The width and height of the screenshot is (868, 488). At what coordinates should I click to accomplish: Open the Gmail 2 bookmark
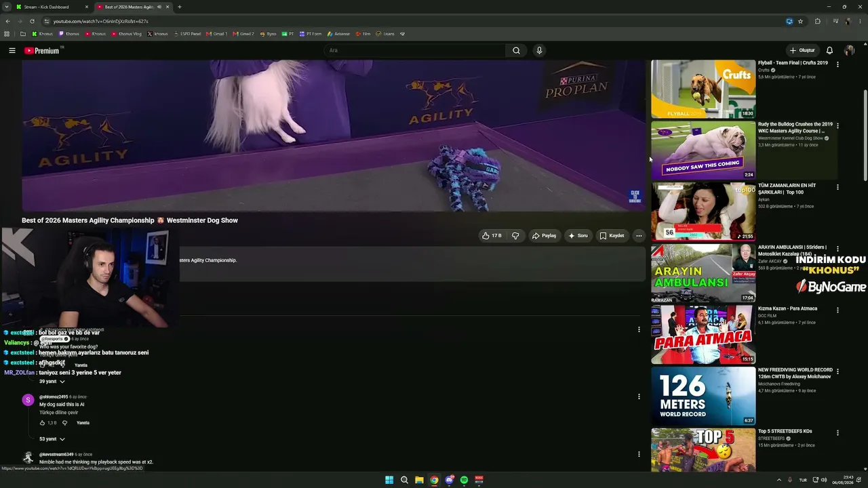[x=243, y=34]
